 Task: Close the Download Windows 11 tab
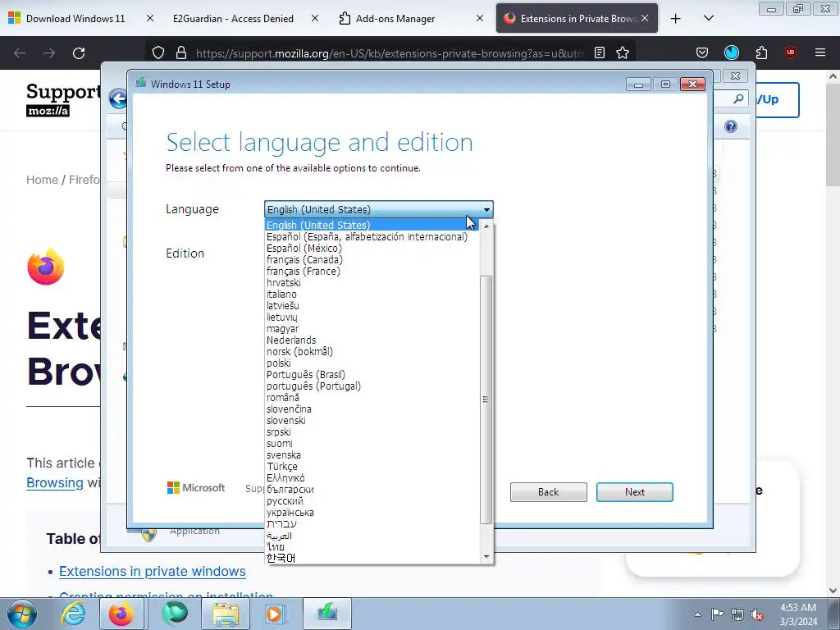click(150, 18)
